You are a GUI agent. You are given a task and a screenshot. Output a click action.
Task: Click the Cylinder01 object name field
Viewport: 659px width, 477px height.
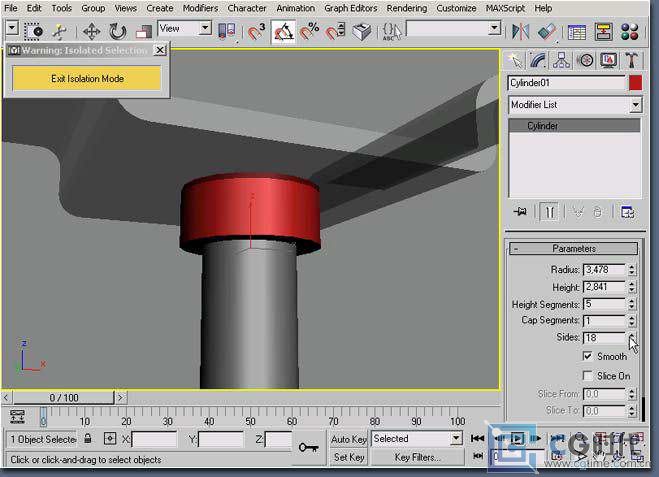click(x=567, y=83)
